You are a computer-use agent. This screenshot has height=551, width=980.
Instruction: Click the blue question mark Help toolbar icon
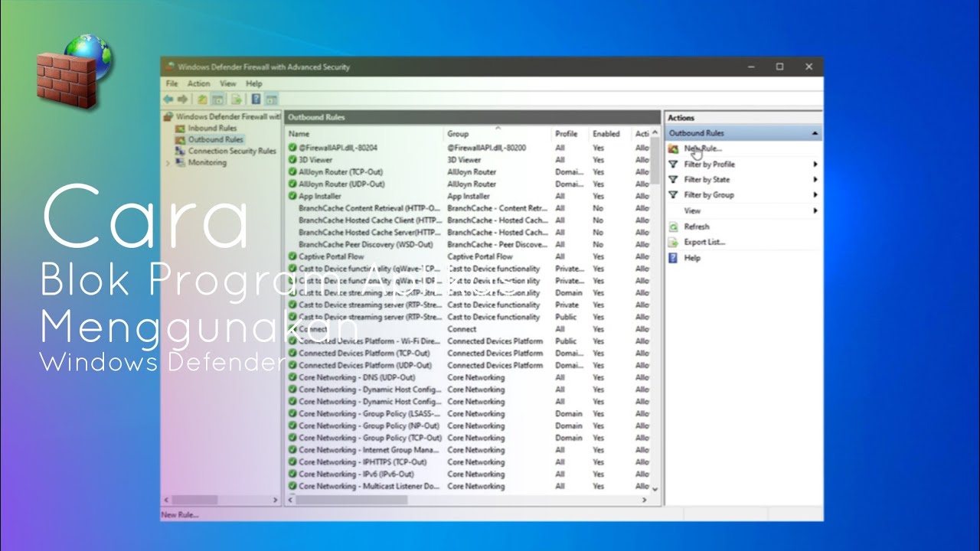point(256,99)
